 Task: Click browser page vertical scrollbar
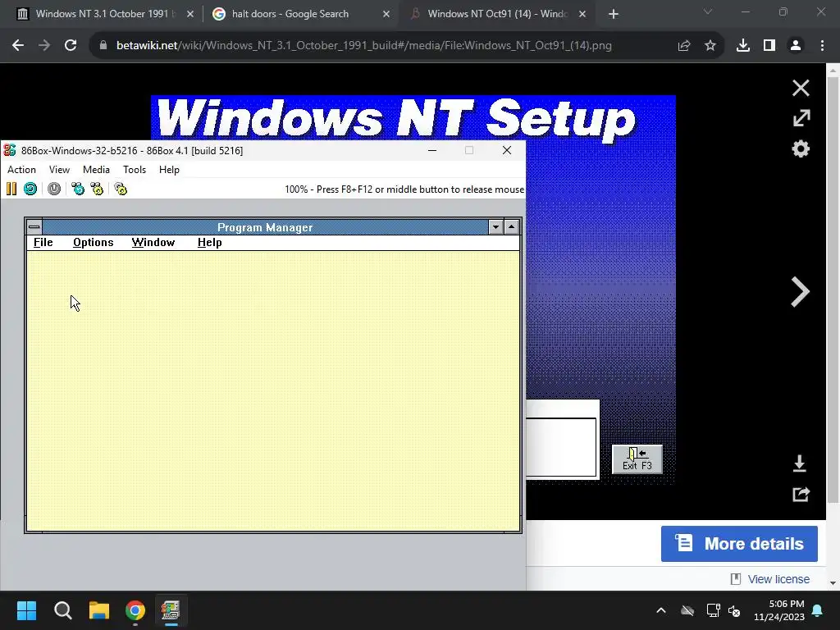[x=833, y=290]
